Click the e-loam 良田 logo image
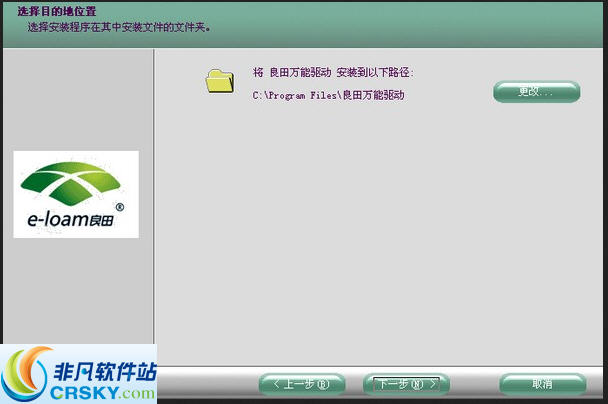Screen dimensions: 608x404 click(x=76, y=194)
